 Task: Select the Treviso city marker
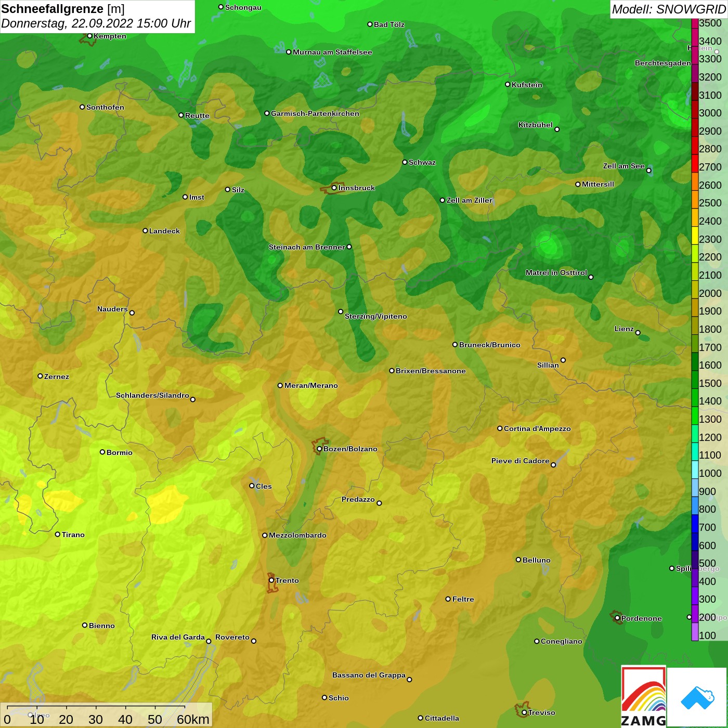point(524,712)
